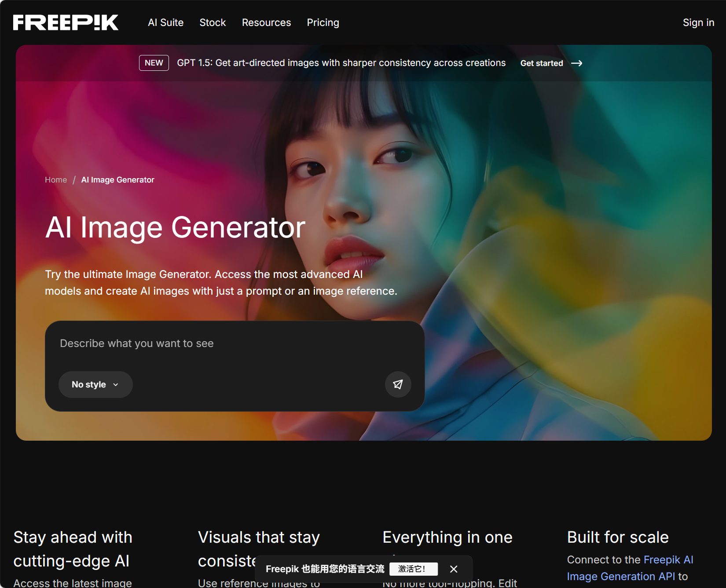Open the Resources menu

click(x=266, y=22)
